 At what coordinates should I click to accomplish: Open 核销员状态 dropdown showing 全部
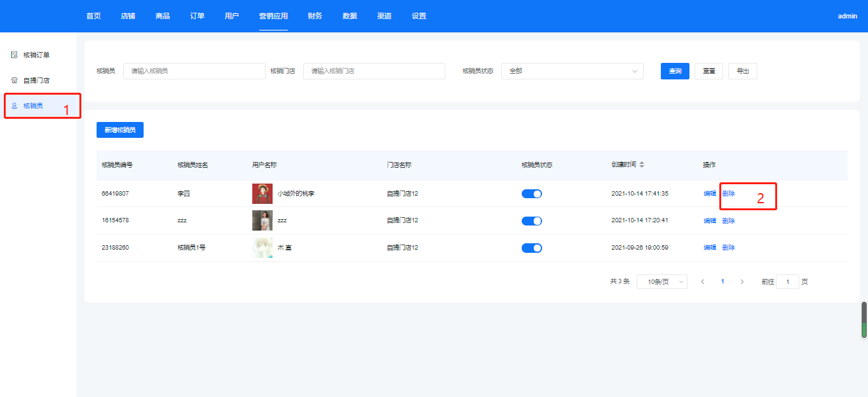click(572, 71)
